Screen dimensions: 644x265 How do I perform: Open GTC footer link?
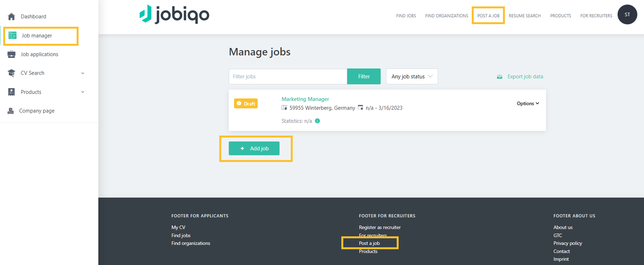[558, 235]
